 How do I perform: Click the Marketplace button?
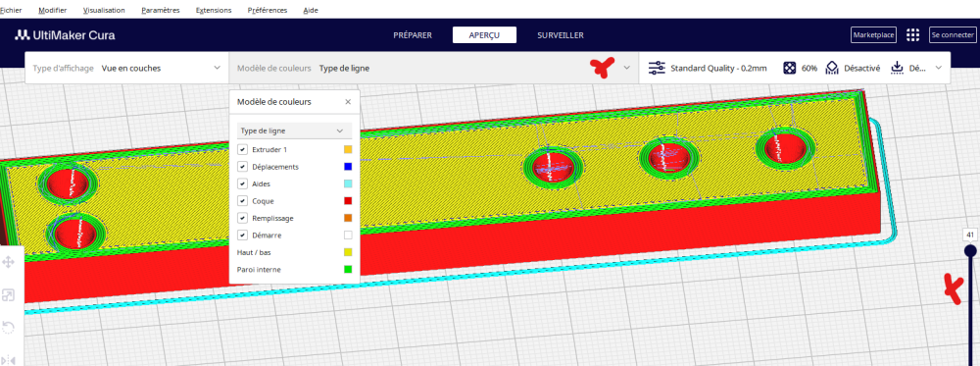(x=874, y=35)
